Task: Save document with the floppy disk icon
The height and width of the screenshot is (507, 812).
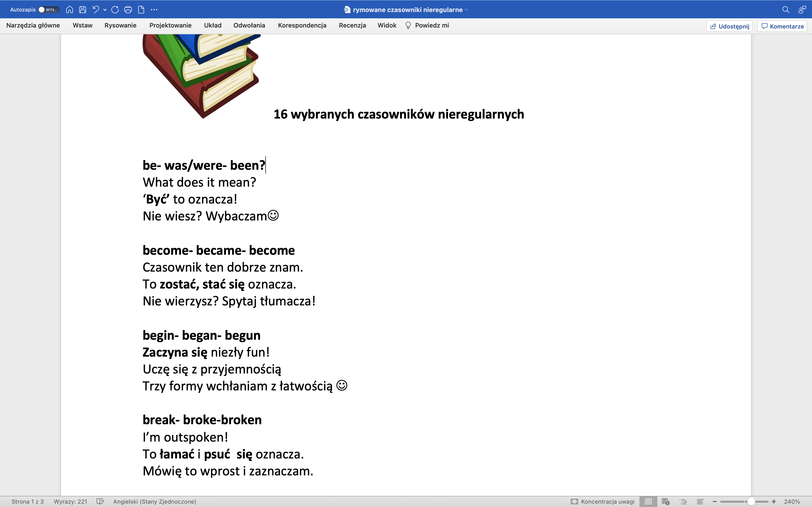Action: pos(83,10)
